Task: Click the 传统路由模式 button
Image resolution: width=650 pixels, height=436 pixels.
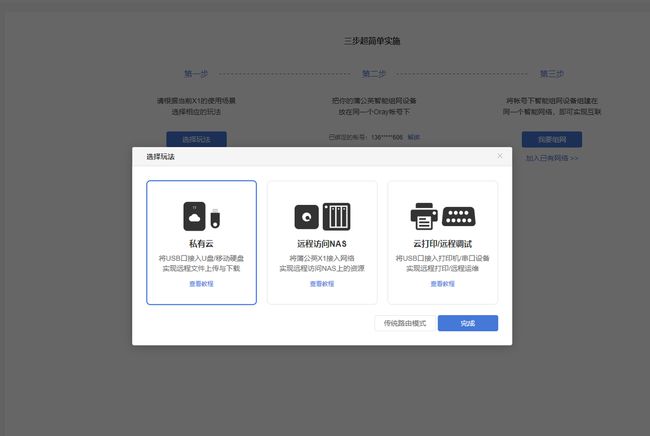Action: 405,323
